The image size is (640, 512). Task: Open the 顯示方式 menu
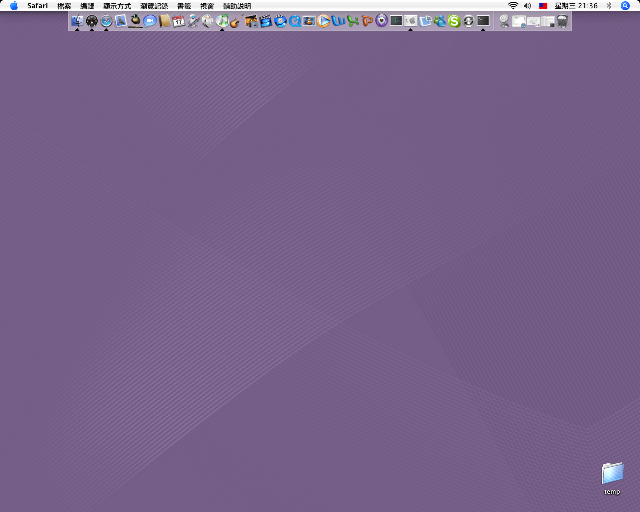click(x=117, y=6)
